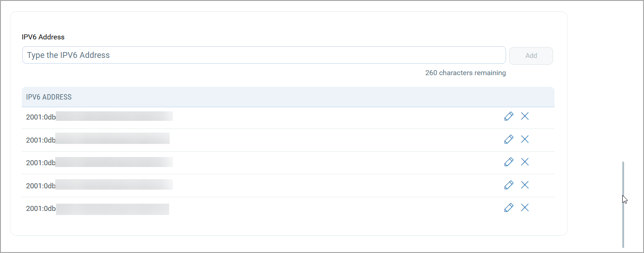Click X icon on third address row

pos(525,162)
